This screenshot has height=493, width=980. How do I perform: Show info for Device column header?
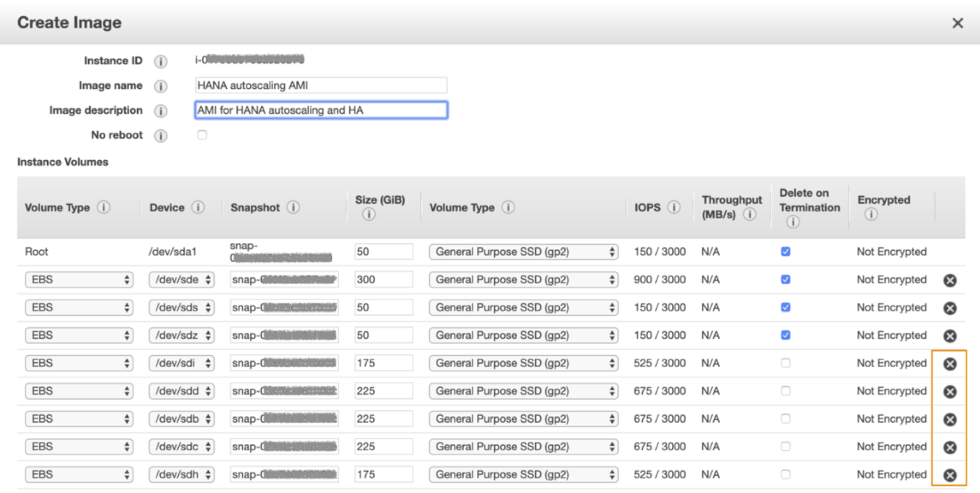[198, 207]
